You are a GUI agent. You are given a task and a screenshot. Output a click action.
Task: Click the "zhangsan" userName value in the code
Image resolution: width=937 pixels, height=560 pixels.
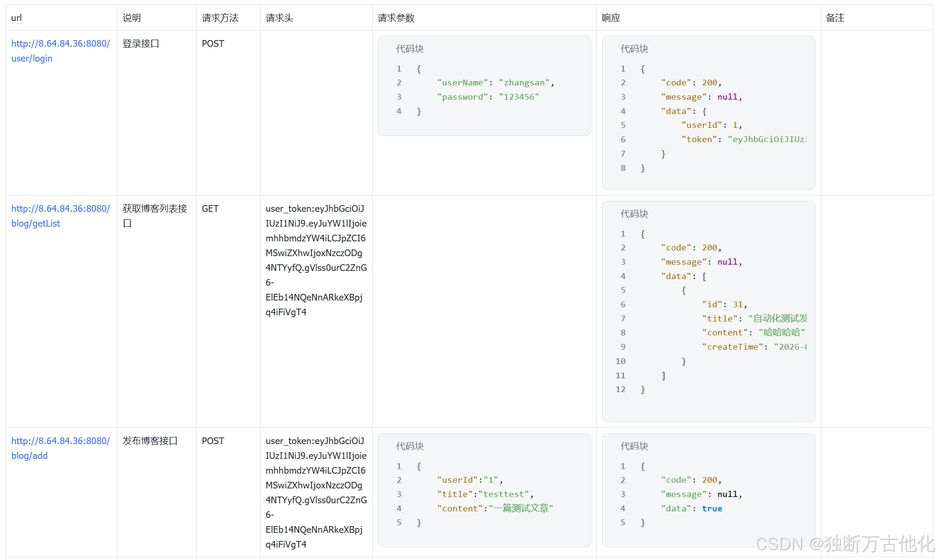524,83
